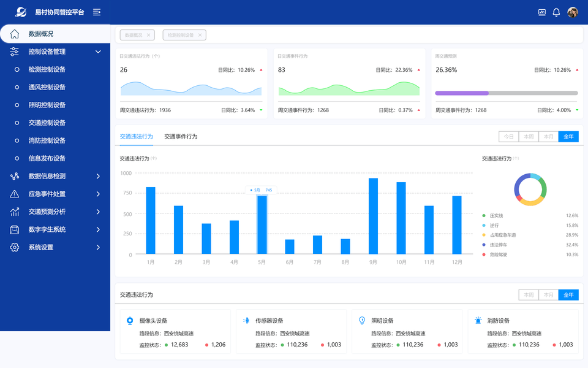Image resolution: width=588 pixels, height=368 pixels.
Task: Click the bulb icon on 照明设备 card
Action: pos(362,320)
